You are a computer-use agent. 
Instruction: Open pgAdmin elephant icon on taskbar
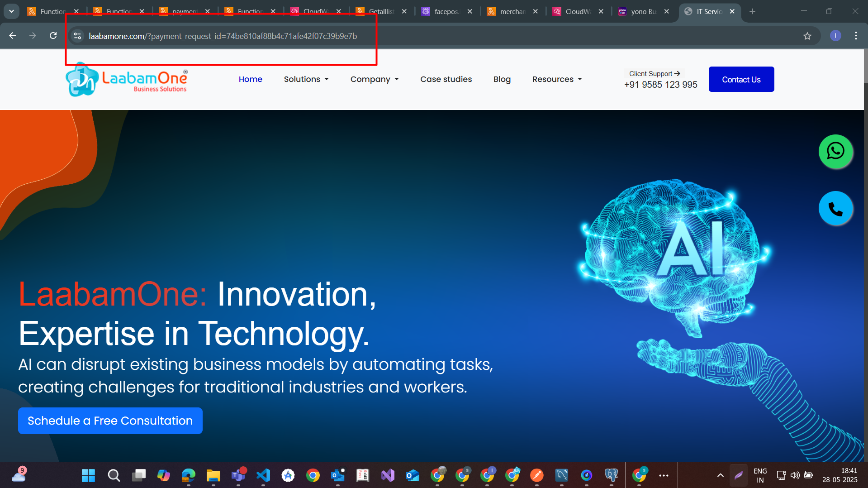coord(612,475)
